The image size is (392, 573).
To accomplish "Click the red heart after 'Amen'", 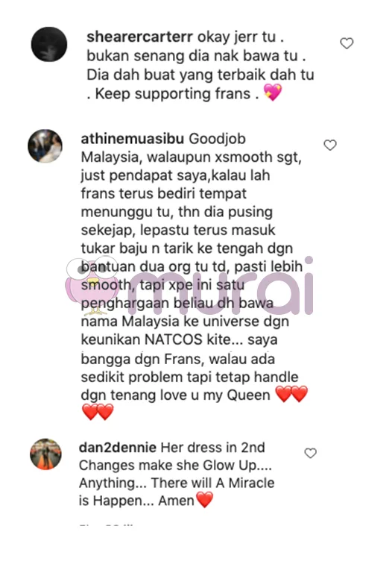I will pos(205,500).
